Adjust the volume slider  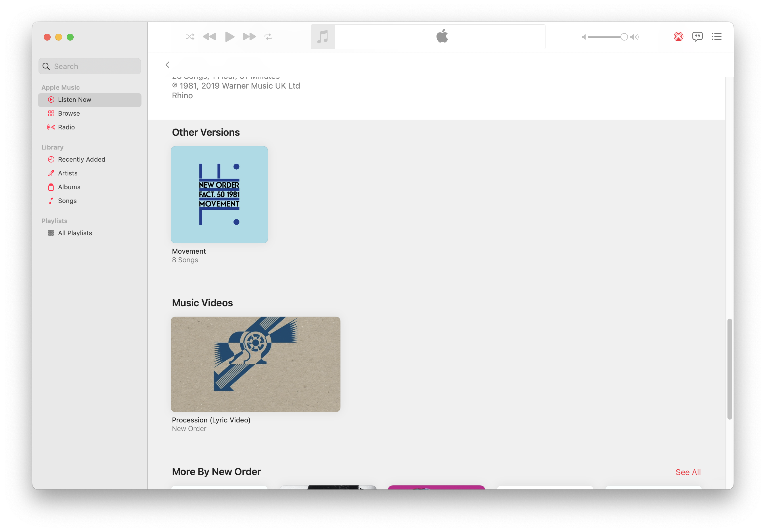607,37
